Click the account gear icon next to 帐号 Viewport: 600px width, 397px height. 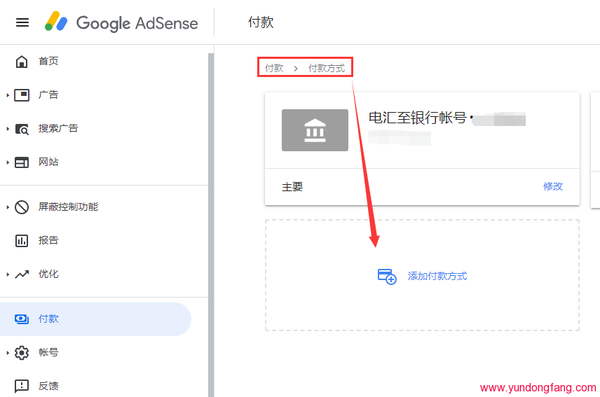(21, 353)
